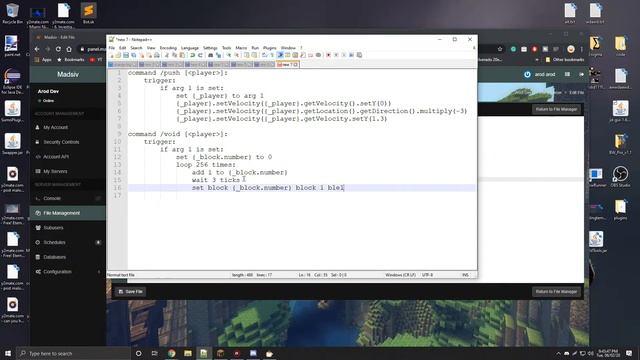Viewport: 640px width, 360px height.
Task: Open Task View from the taskbar
Action: pos(155,353)
